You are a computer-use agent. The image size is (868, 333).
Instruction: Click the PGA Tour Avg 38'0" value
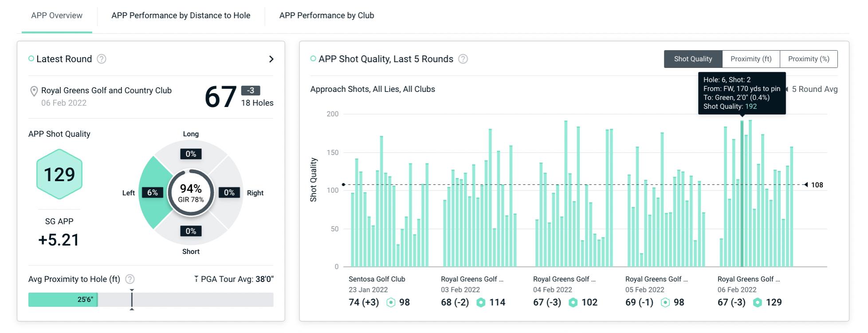(x=264, y=279)
